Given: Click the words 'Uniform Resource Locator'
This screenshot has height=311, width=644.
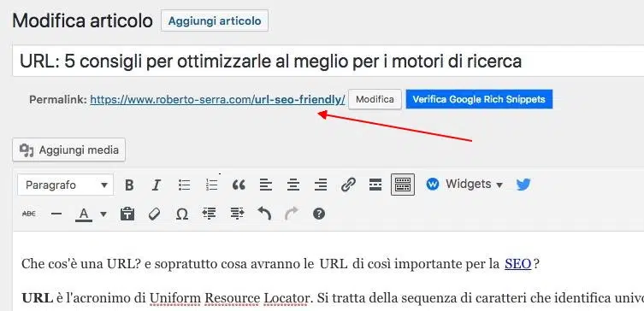Looking at the screenshot, I should pos(229,299).
